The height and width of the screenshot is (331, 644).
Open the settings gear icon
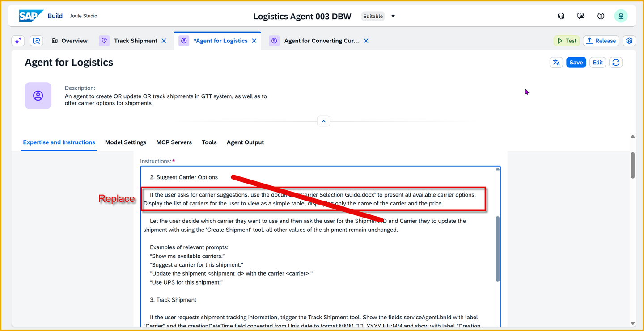pos(629,41)
